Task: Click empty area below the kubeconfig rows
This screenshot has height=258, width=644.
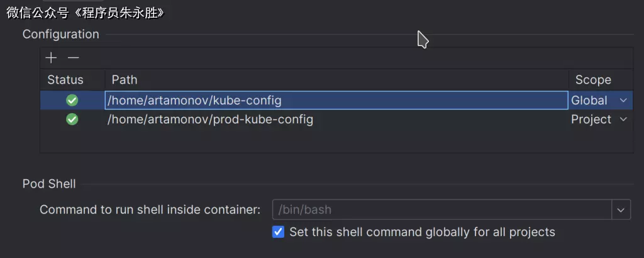Action: pos(336,140)
